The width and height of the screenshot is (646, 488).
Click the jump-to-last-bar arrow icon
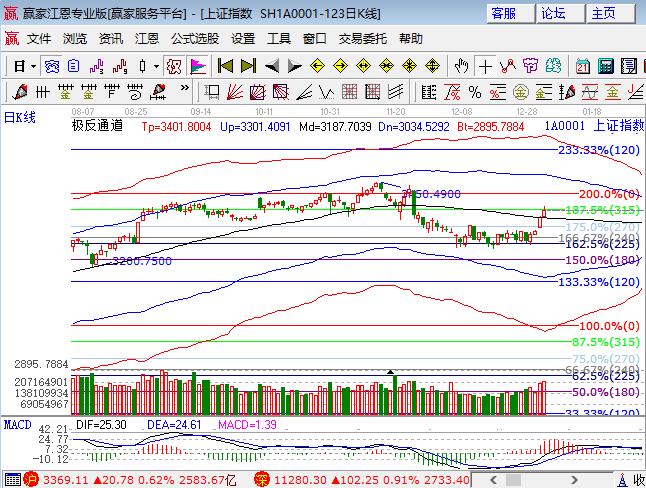pos(249,66)
